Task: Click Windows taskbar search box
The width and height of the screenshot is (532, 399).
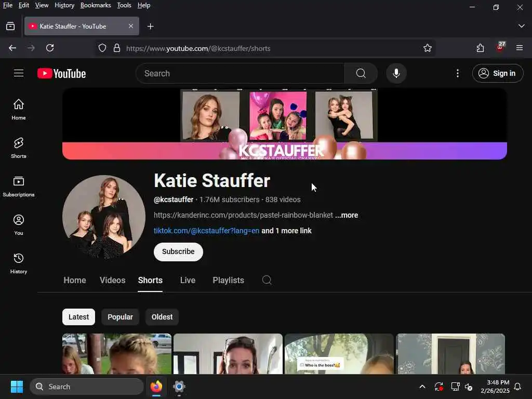Action: click(87, 387)
